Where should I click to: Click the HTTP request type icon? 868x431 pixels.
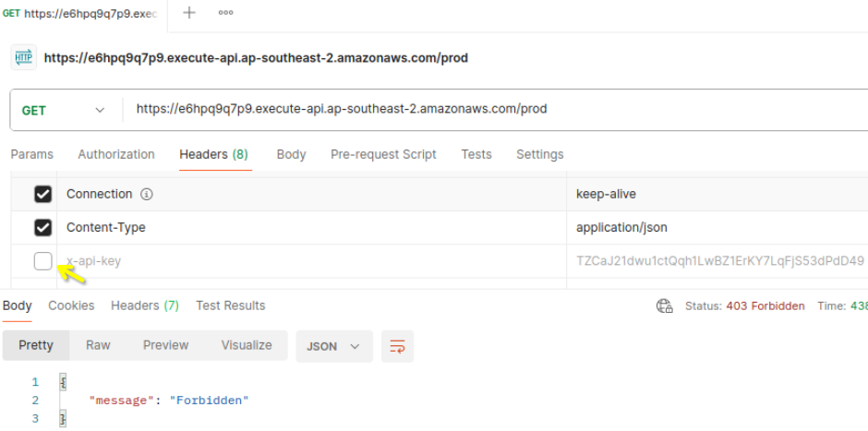click(x=24, y=57)
